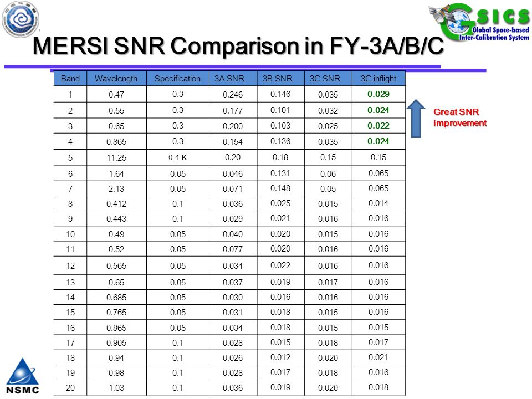
Task: Click the 3C inflight column header
Action: pyautogui.click(x=378, y=78)
